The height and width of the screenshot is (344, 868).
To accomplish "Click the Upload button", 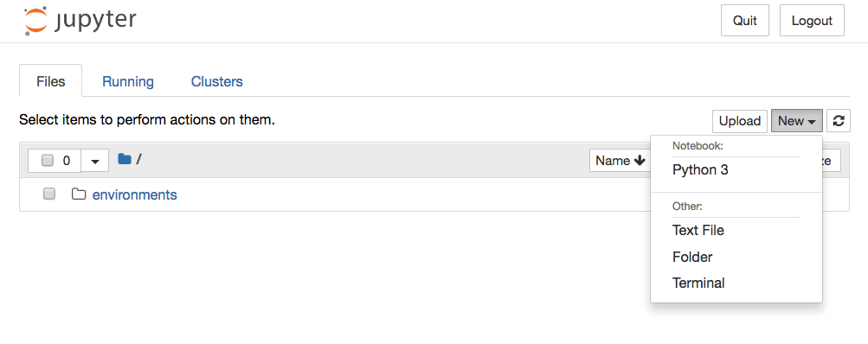I will point(740,121).
